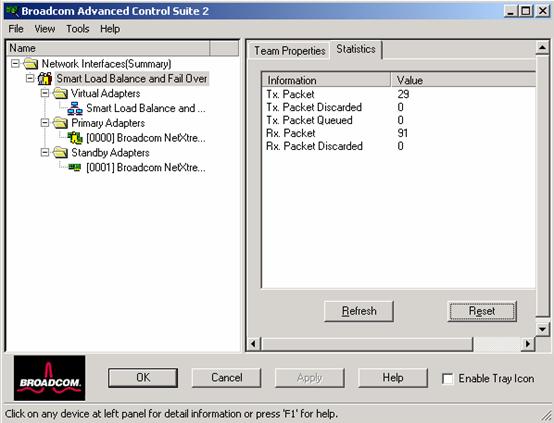Image resolution: width=554 pixels, height=423 pixels.
Task: Click the virtual adapter network icon
Action: click(x=75, y=108)
